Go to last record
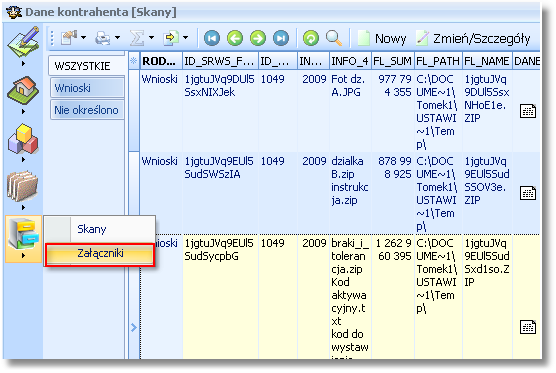This screenshot has width=556, height=373. [281, 38]
